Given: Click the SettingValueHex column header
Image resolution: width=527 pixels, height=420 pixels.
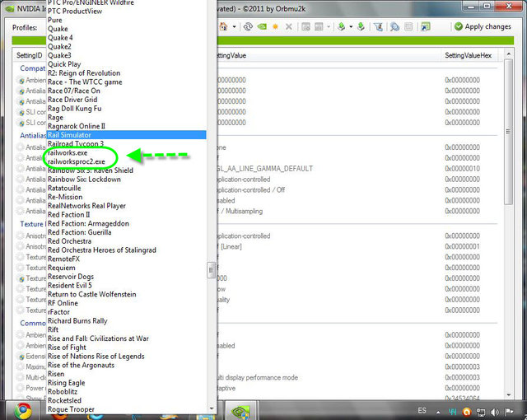Looking at the screenshot, I should coord(467,54).
